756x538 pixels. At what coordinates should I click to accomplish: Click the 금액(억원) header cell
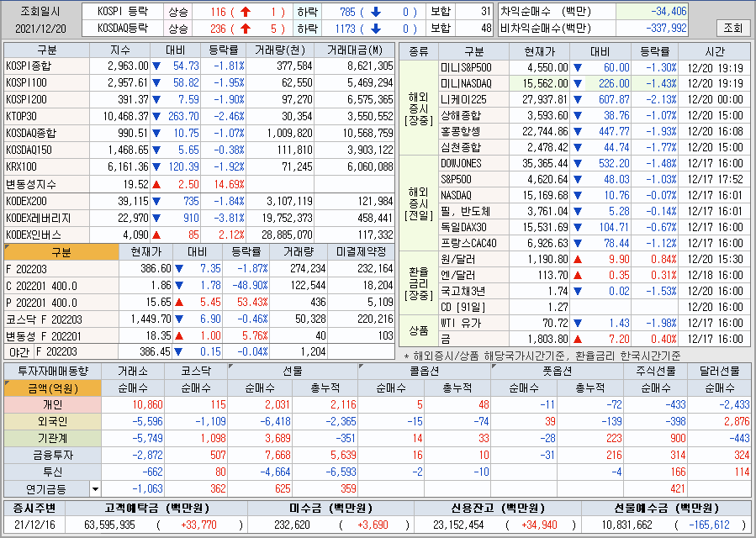coord(52,388)
